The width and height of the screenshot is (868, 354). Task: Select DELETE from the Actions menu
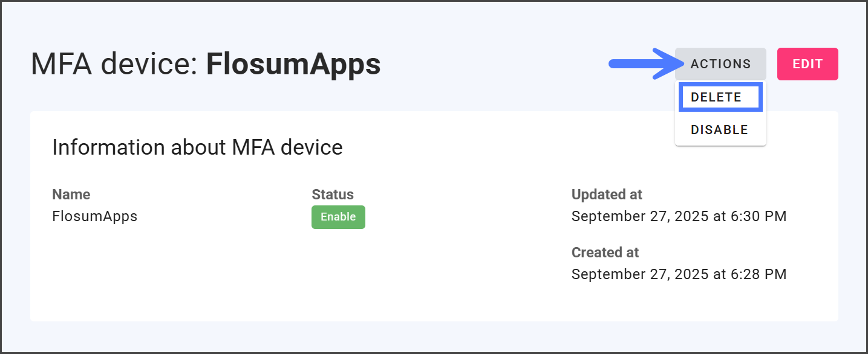point(720,98)
